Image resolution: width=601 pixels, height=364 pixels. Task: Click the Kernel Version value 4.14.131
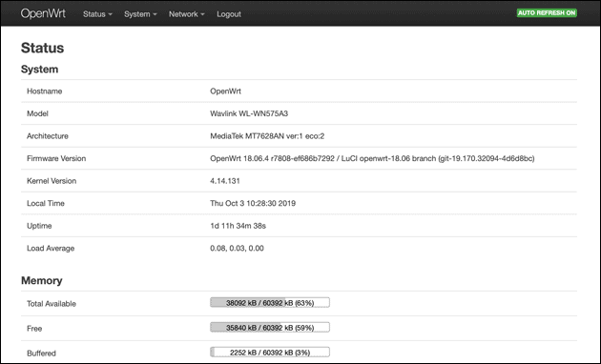pyautogui.click(x=224, y=181)
